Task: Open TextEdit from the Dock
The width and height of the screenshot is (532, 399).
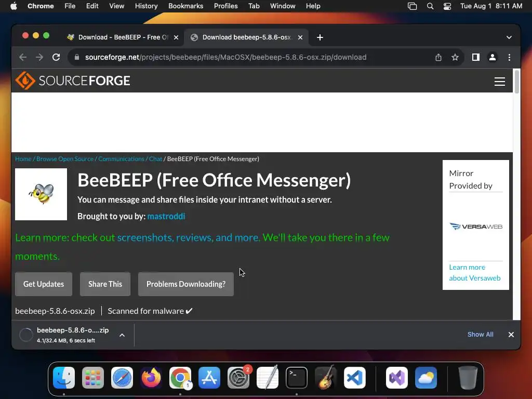Action: (268, 378)
